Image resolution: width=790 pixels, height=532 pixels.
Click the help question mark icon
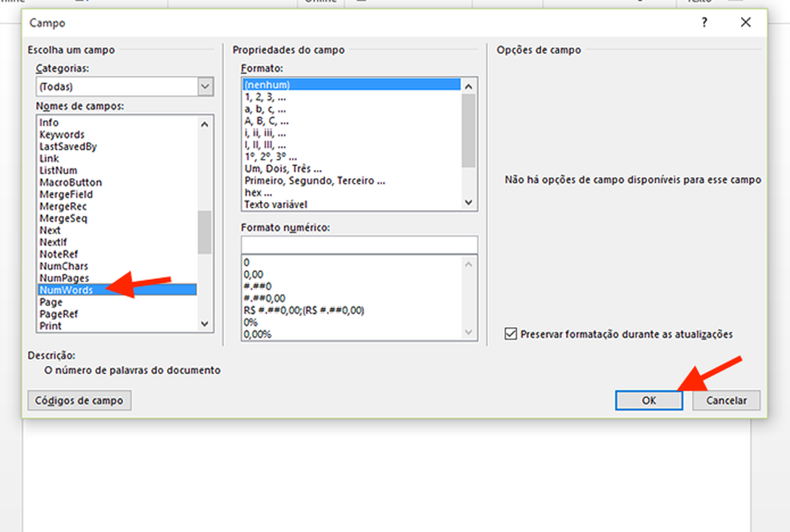pos(704,22)
